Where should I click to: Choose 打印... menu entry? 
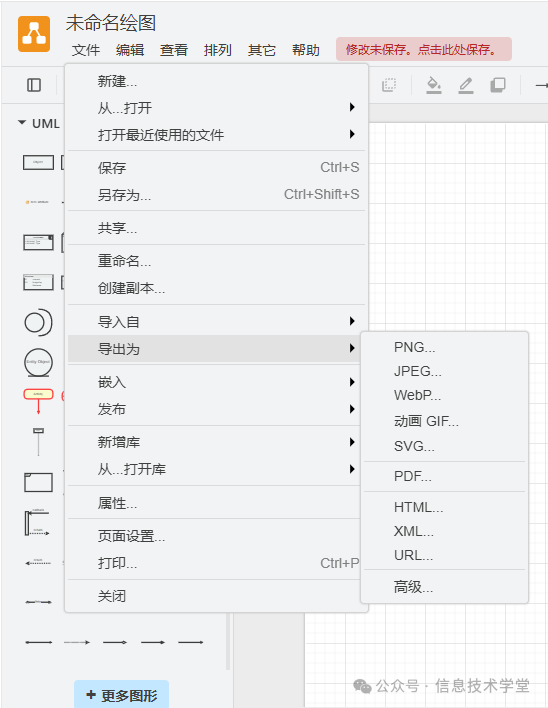pyautogui.click(x=216, y=563)
